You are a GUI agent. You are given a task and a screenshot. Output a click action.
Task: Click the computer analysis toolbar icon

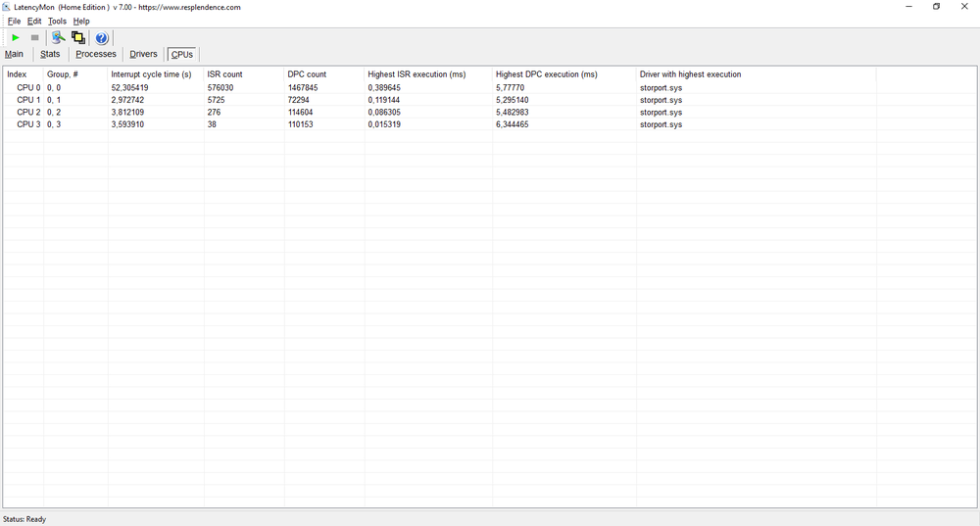pos(58,37)
